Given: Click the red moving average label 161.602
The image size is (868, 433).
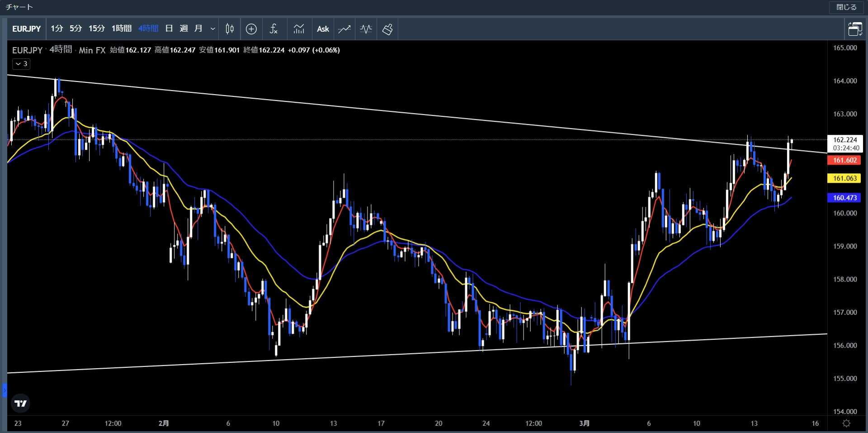Looking at the screenshot, I should 844,160.
